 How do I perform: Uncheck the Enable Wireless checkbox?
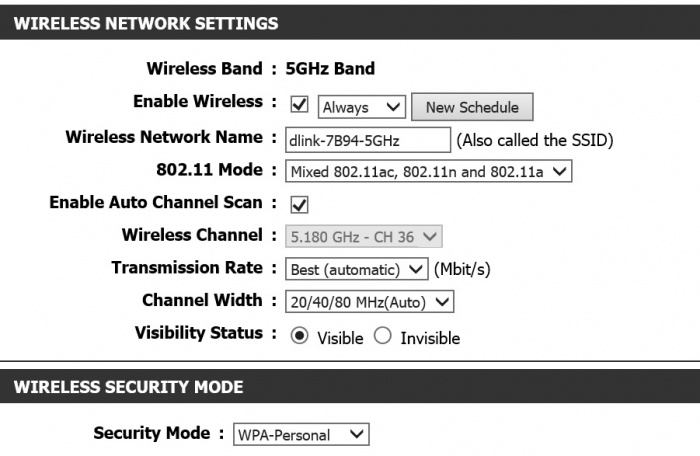coord(299,105)
